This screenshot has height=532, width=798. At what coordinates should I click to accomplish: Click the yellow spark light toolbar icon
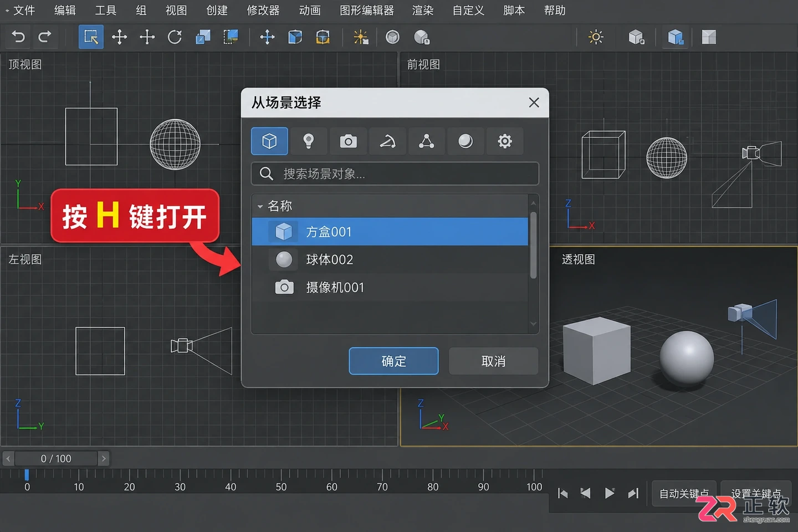(361, 37)
